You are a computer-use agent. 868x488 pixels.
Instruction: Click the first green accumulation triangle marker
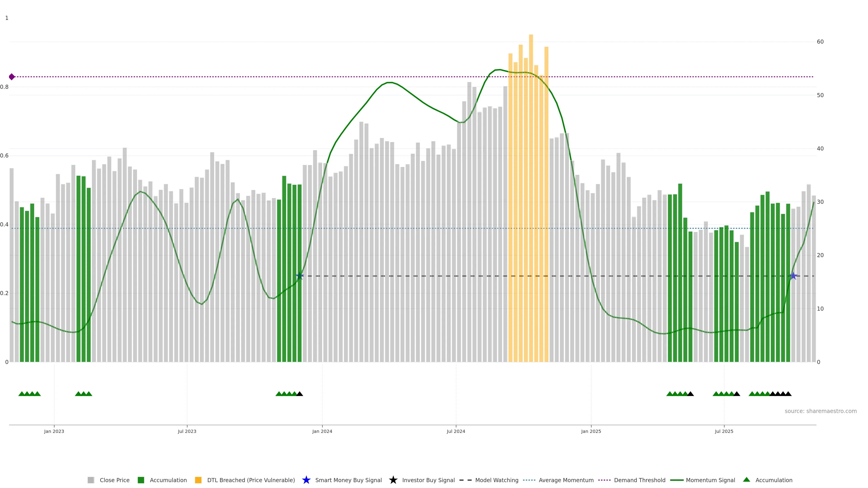click(21, 394)
